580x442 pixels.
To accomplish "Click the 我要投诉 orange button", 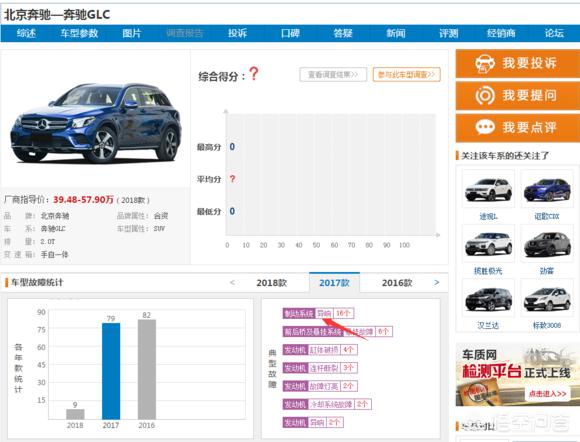I will [x=517, y=64].
